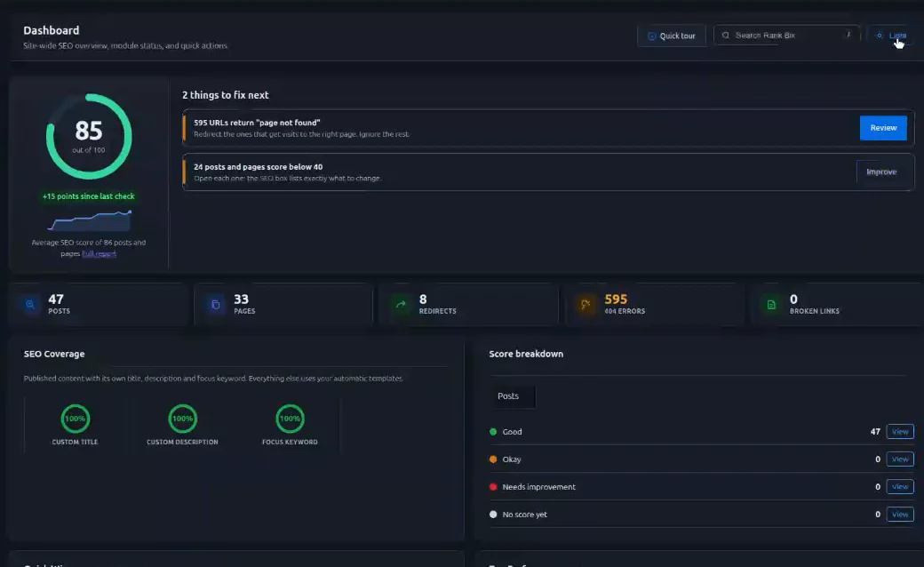Viewport: 924px width, 567px height.
Task: Click '+15 points since last check' text
Action: (x=88, y=196)
